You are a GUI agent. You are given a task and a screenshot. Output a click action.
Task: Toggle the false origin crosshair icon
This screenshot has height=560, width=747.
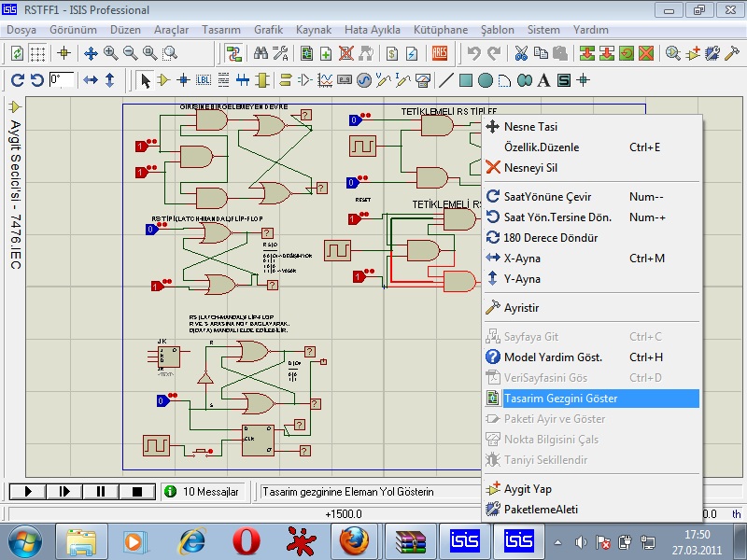pyautogui.click(x=63, y=53)
